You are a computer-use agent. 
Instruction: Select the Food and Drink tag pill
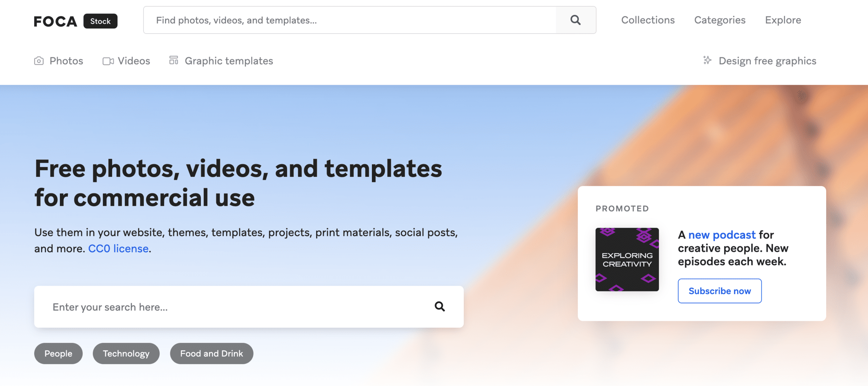coord(211,353)
